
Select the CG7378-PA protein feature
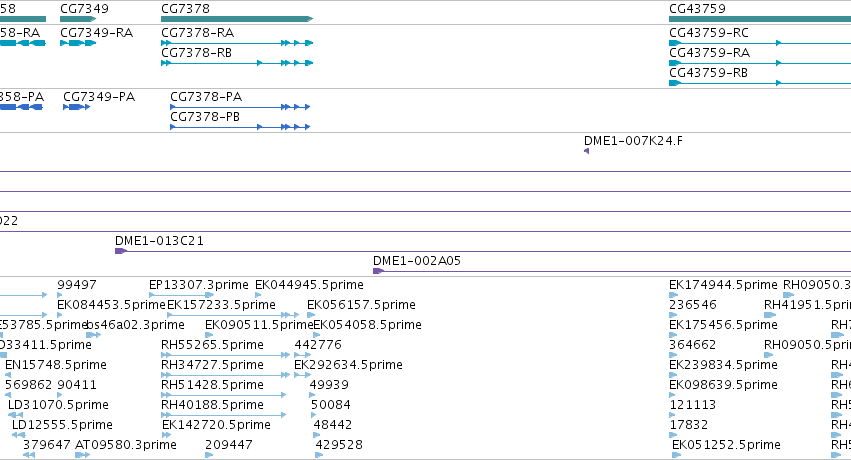[240, 107]
